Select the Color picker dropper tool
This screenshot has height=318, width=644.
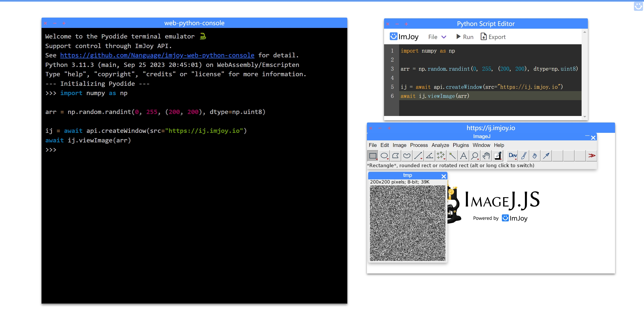[x=498, y=156]
